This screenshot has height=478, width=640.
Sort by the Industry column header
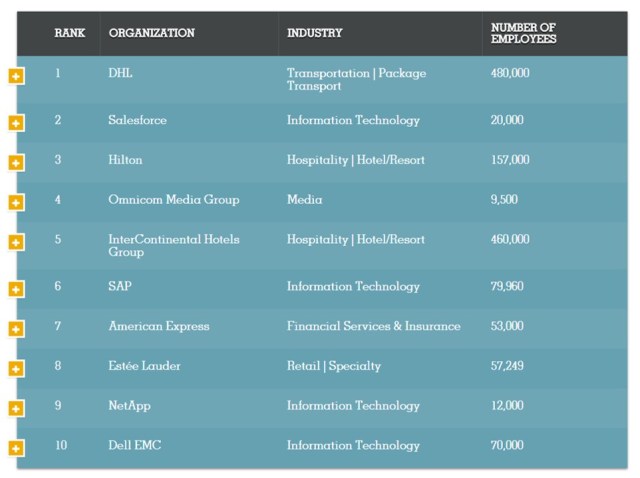(314, 33)
